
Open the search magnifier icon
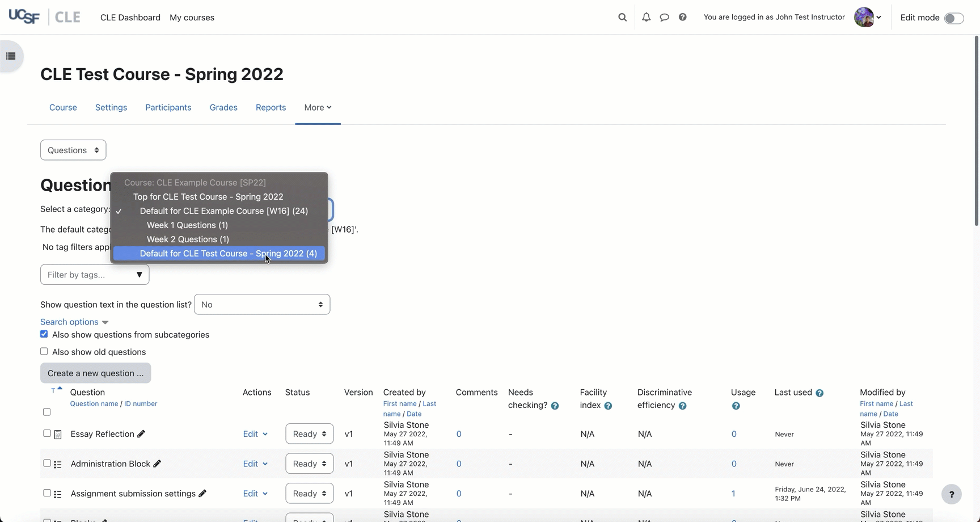(622, 17)
